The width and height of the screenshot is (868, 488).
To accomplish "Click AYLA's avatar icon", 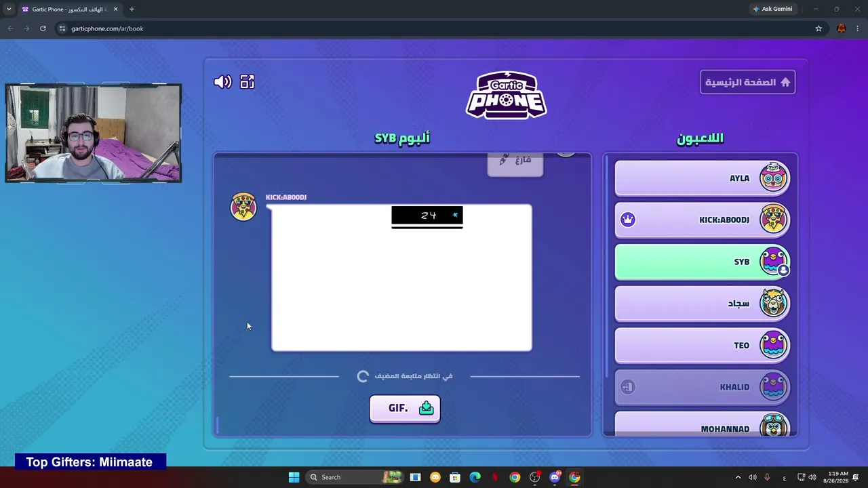I will (774, 178).
